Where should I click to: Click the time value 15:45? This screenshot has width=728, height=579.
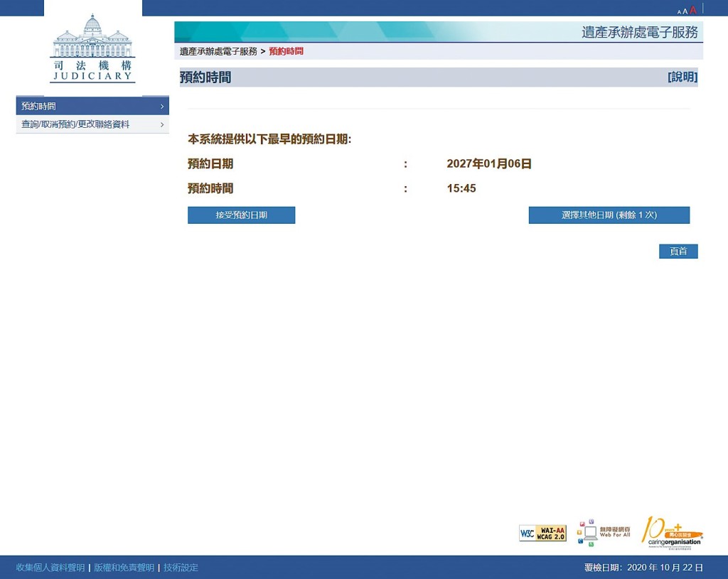click(x=461, y=188)
